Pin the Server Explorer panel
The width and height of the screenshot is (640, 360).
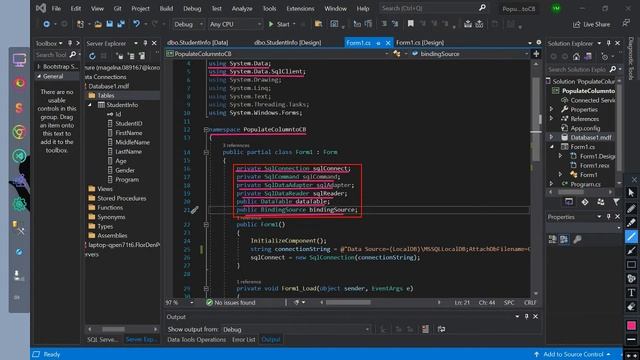tap(145, 43)
